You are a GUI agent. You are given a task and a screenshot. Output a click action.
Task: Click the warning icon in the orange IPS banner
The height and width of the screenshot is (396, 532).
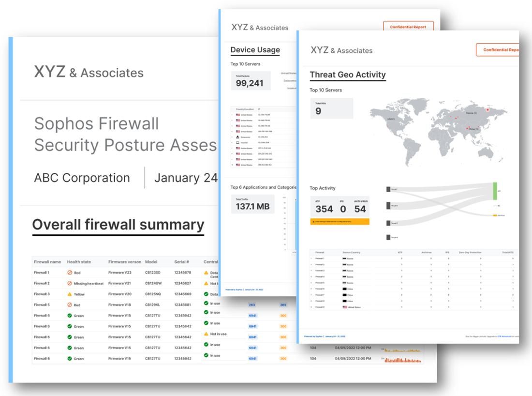(x=313, y=222)
